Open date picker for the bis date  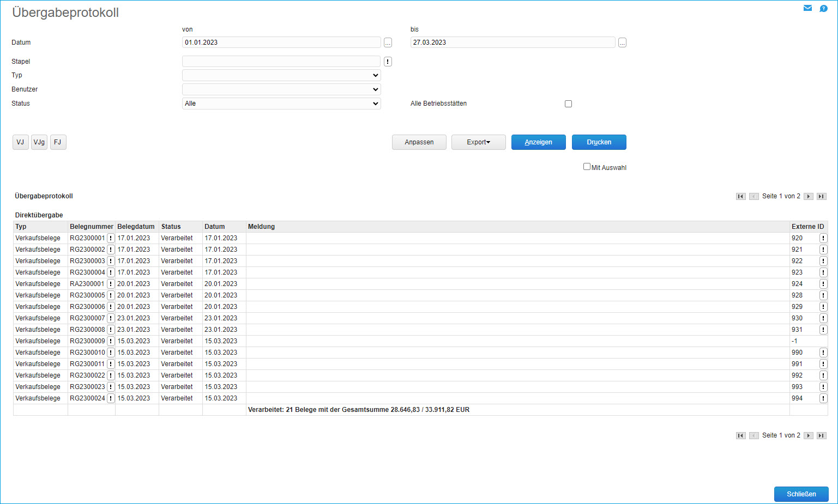[x=622, y=42]
